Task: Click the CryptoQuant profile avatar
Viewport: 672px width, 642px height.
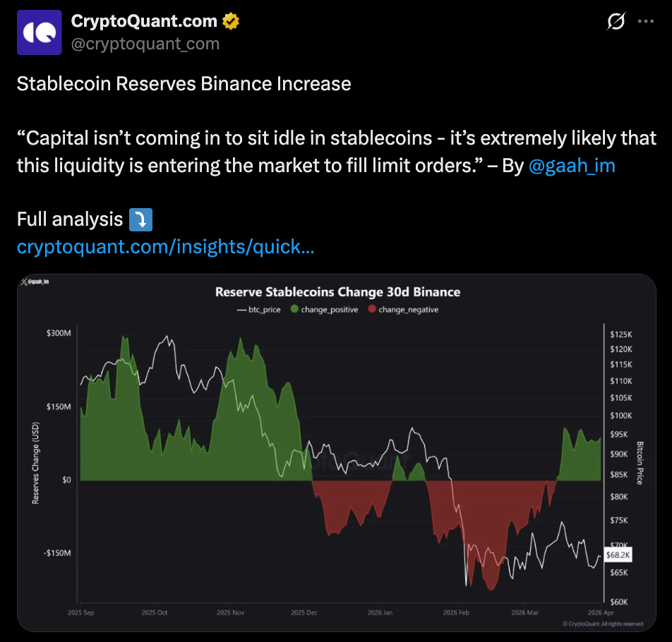Action: (38, 32)
